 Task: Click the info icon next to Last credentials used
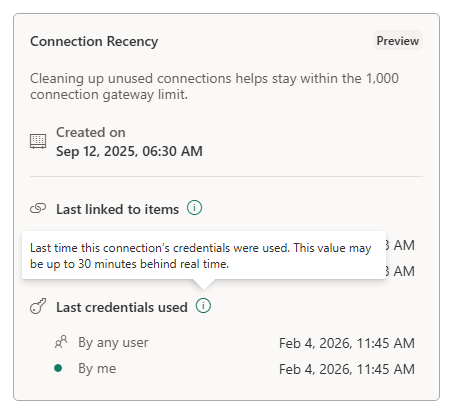click(x=203, y=306)
